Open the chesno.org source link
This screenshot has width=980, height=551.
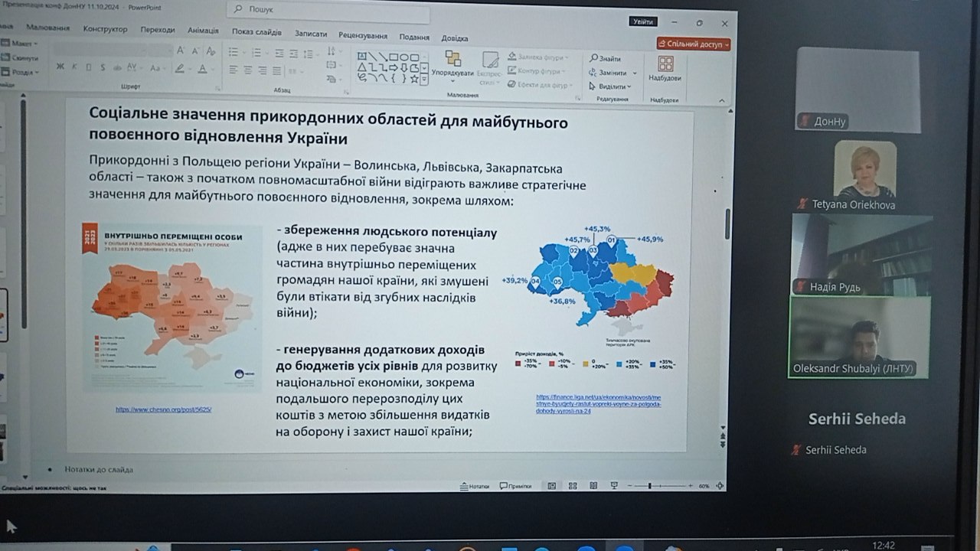pos(164,409)
